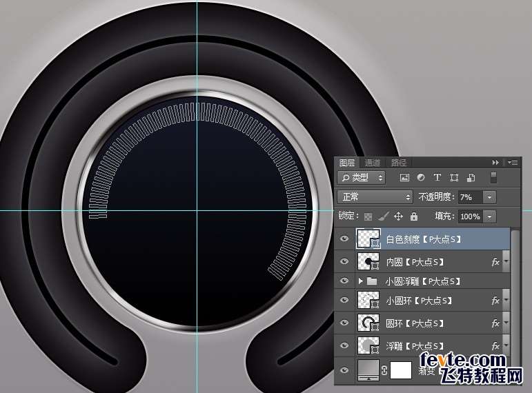This screenshot has width=532, height=393.
Task: Lock layer position move icon
Action: [398, 216]
